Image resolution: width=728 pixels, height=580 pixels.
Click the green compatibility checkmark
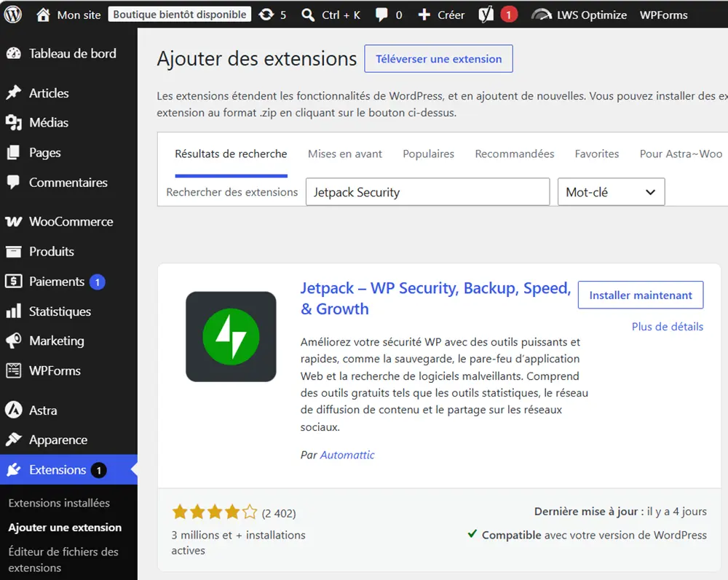tap(472, 533)
